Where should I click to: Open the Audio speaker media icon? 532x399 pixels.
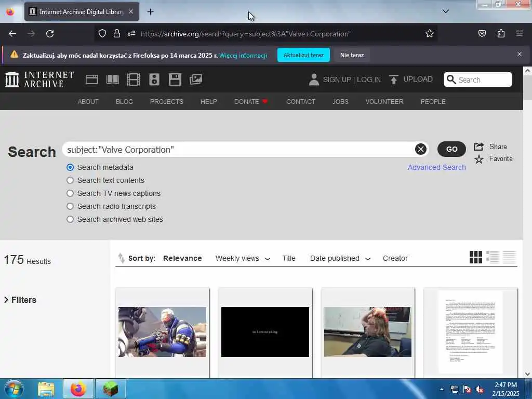154,79
